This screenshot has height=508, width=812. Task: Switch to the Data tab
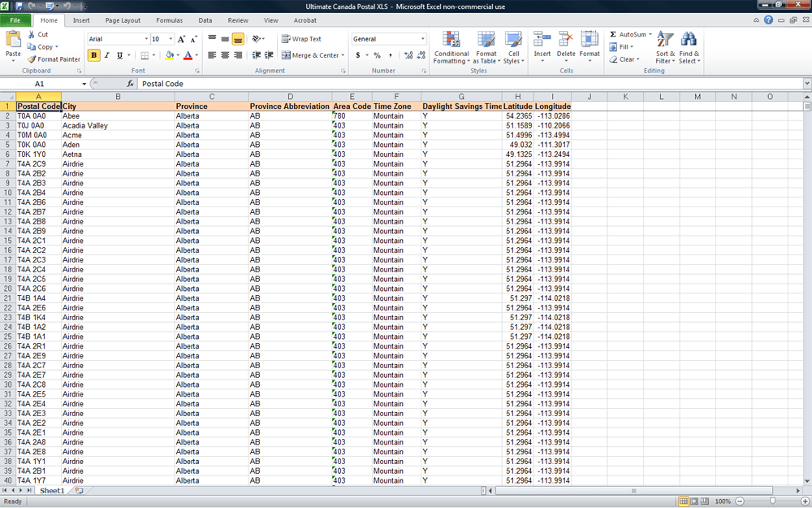(205, 20)
